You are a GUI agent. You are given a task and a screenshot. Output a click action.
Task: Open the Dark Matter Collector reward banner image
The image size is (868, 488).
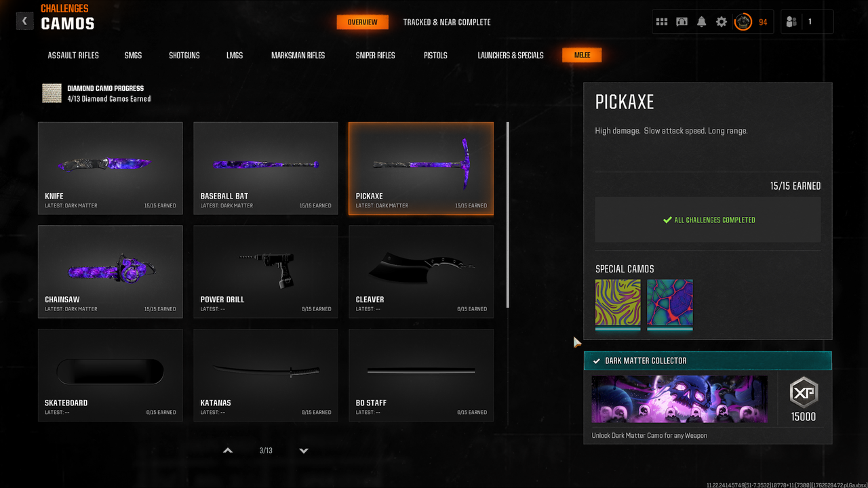pos(679,399)
